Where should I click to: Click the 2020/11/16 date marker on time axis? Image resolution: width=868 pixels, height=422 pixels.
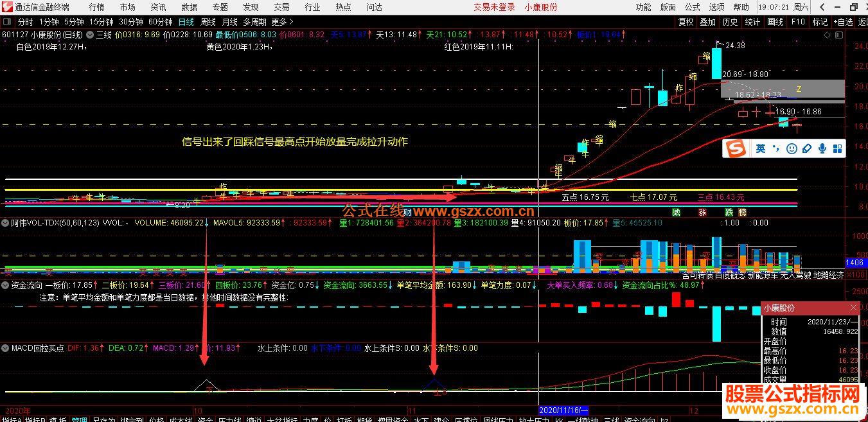pyautogui.click(x=563, y=409)
